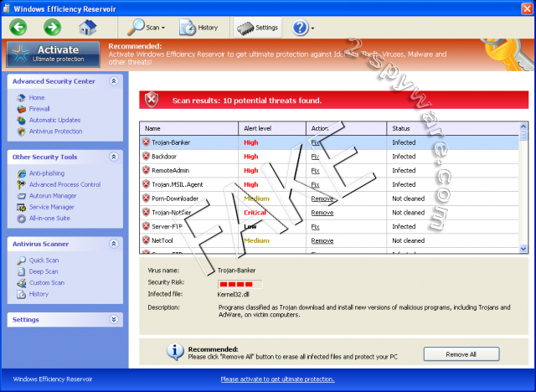536x392 pixels.
Task: Open the Automatic Updates link
Action: (54, 121)
